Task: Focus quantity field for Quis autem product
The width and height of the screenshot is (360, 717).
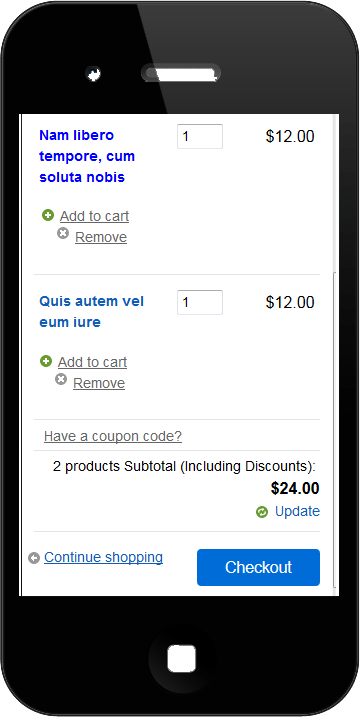Action: (x=200, y=302)
